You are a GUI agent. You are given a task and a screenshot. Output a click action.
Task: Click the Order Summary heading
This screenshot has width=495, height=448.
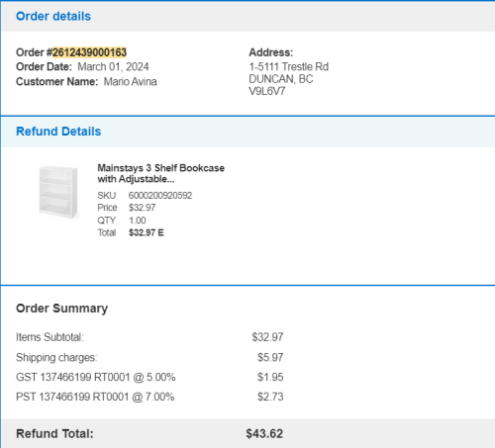[x=61, y=309]
